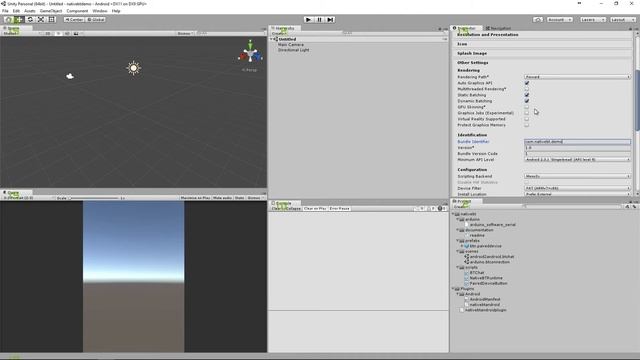Click the arduino_software_serial file icon
640x360 pixels.
[x=467, y=224]
